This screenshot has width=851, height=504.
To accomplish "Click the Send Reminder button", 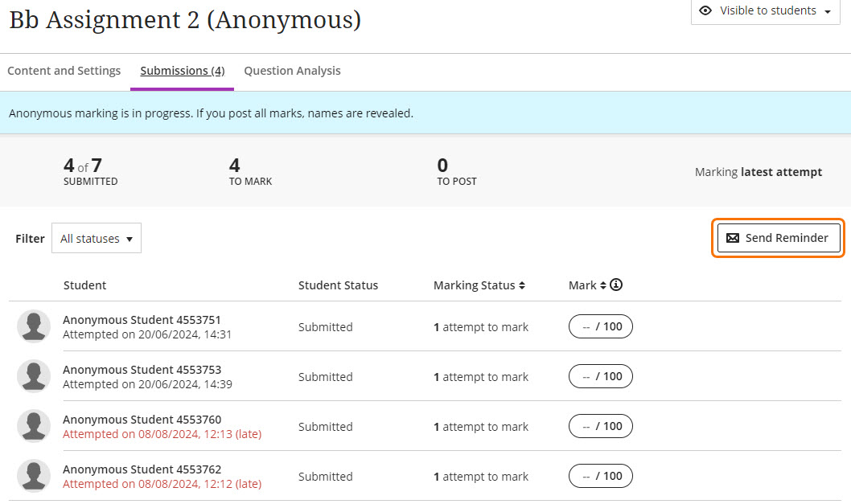I will coord(778,238).
